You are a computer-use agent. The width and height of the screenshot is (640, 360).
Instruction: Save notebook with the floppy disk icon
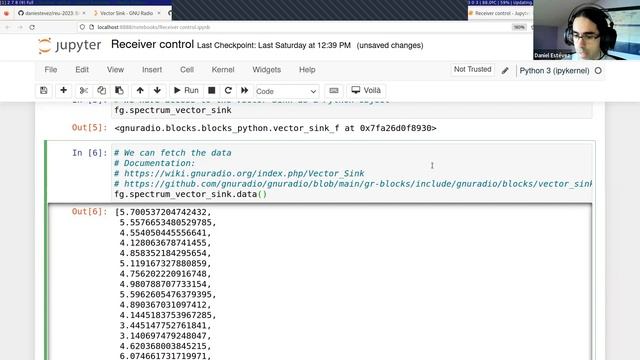pyautogui.click(x=44, y=91)
